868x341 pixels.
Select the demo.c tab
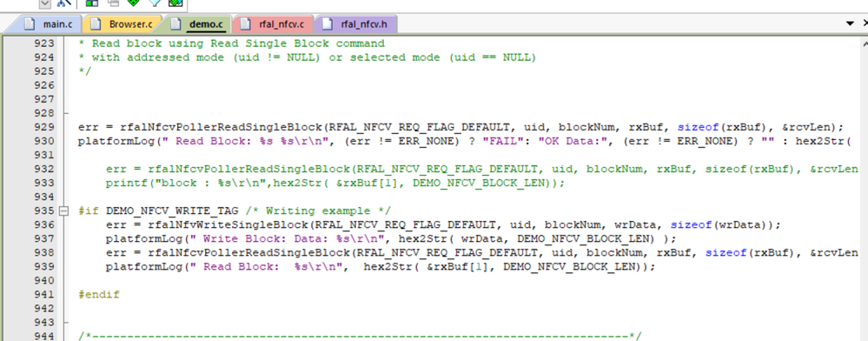(197, 23)
